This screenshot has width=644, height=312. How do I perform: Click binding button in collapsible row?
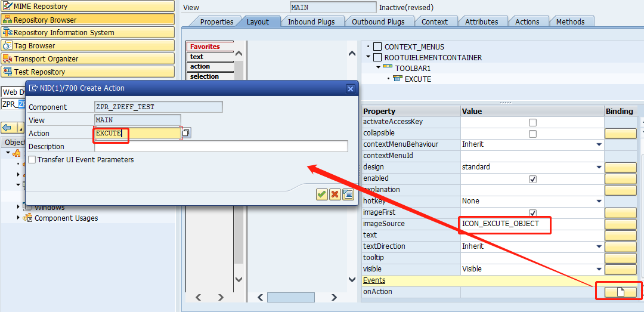pyautogui.click(x=621, y=134)
